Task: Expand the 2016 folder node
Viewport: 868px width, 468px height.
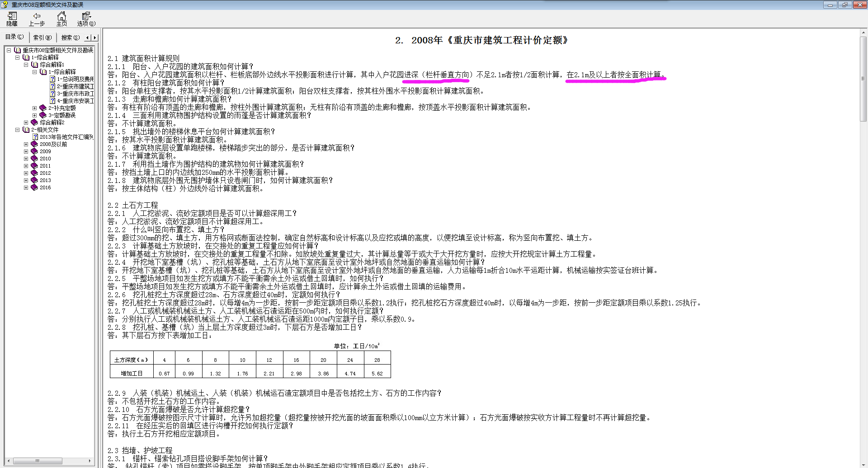Action: [26, 187]
